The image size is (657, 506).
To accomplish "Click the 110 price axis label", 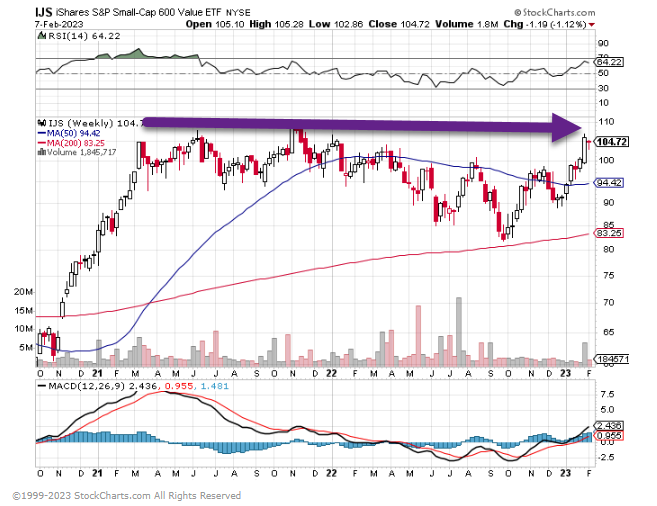I will (606, 121).
